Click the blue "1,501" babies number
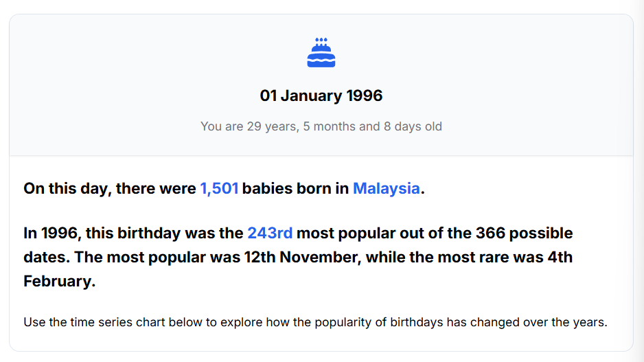Image resolution: width=644 pixels, height=362 pixels. tap(219, 188)
